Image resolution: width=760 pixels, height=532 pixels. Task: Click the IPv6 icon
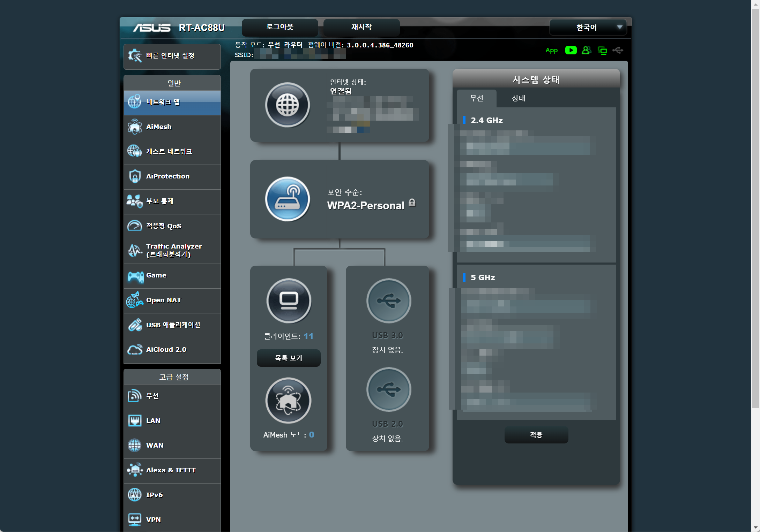click(134, 495)
